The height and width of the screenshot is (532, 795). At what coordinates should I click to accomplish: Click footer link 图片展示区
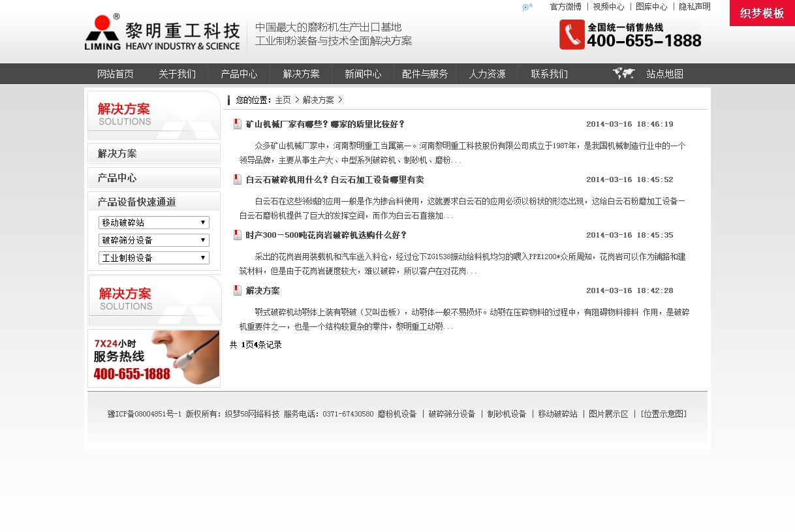tap(608, 414)
